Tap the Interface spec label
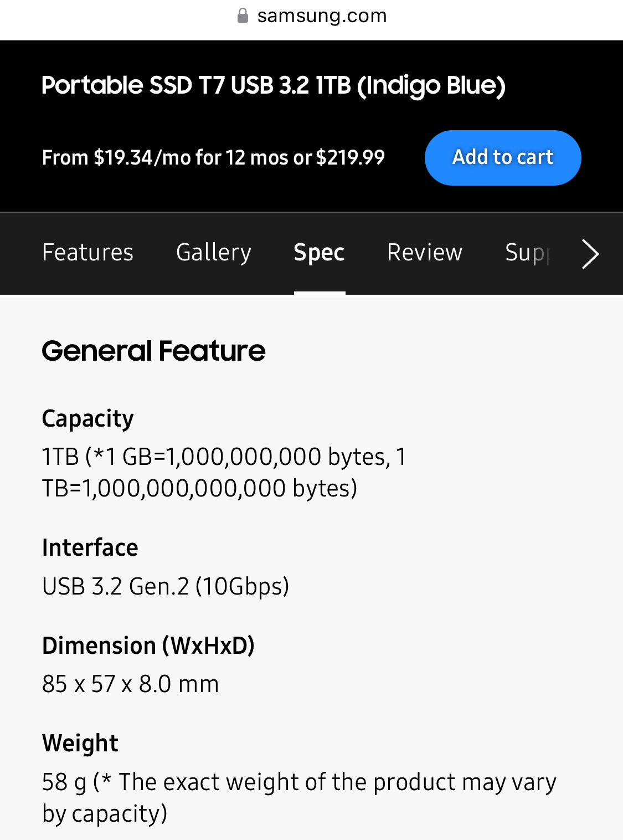Image resolution: width=623 pixels, height=840 pixels. 90,547
